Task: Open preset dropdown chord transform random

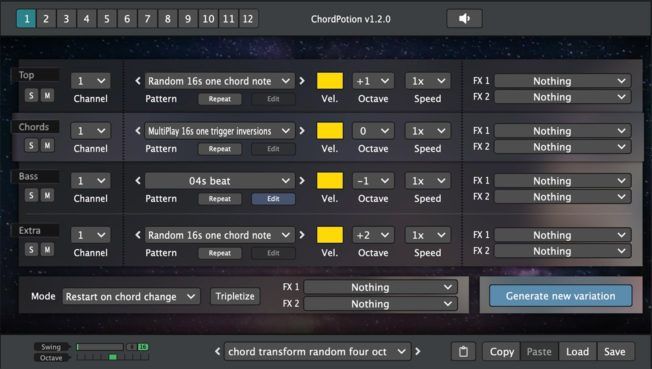Action: coord(317,352)
